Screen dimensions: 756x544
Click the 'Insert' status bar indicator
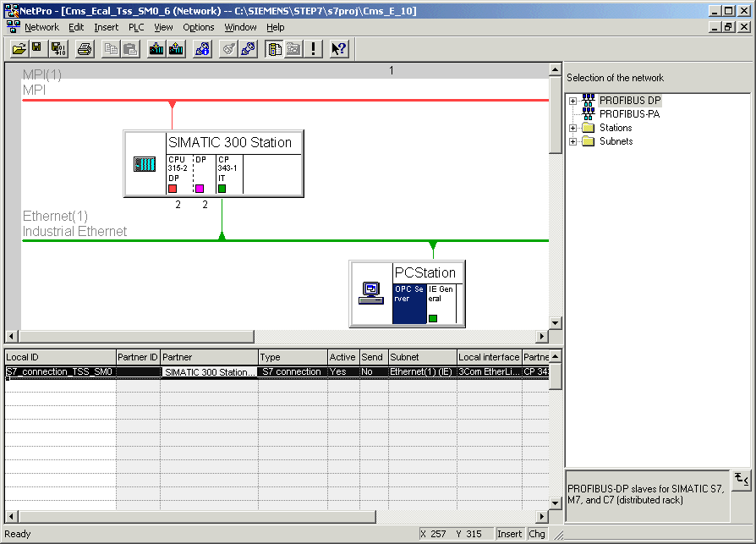pos(510,534)
